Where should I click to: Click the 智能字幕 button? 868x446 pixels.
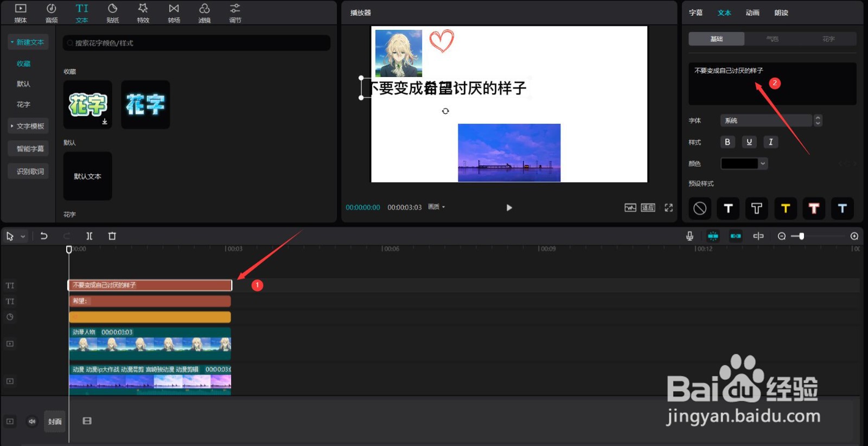pyautogui.click(x=28, y=149)
